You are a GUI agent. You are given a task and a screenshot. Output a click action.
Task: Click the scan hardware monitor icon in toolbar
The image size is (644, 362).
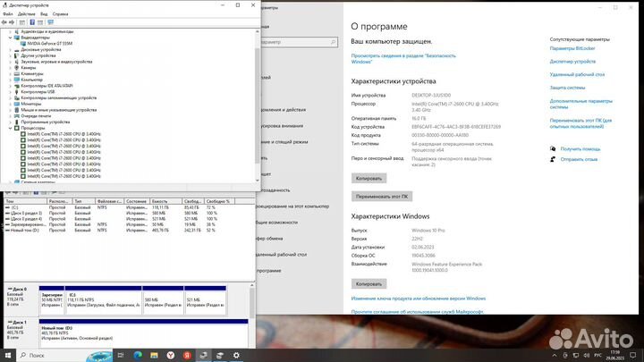pyautogui.click(x=50, y=22)
